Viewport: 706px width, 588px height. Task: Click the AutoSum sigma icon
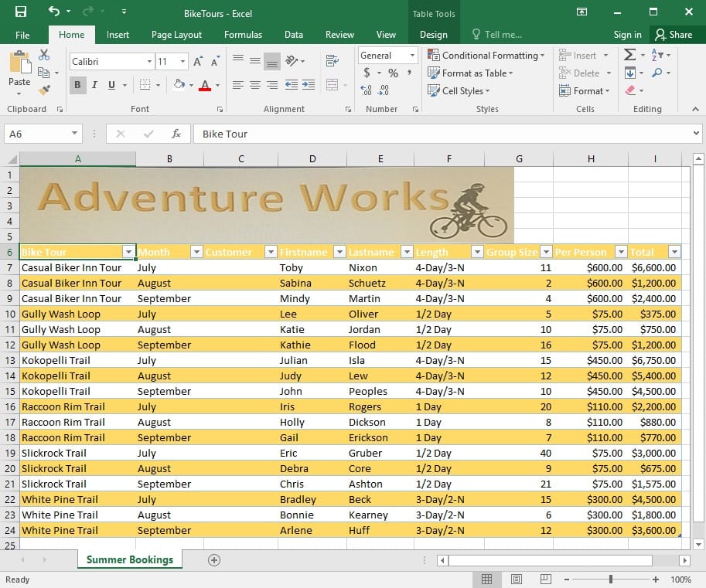[629, 56]
